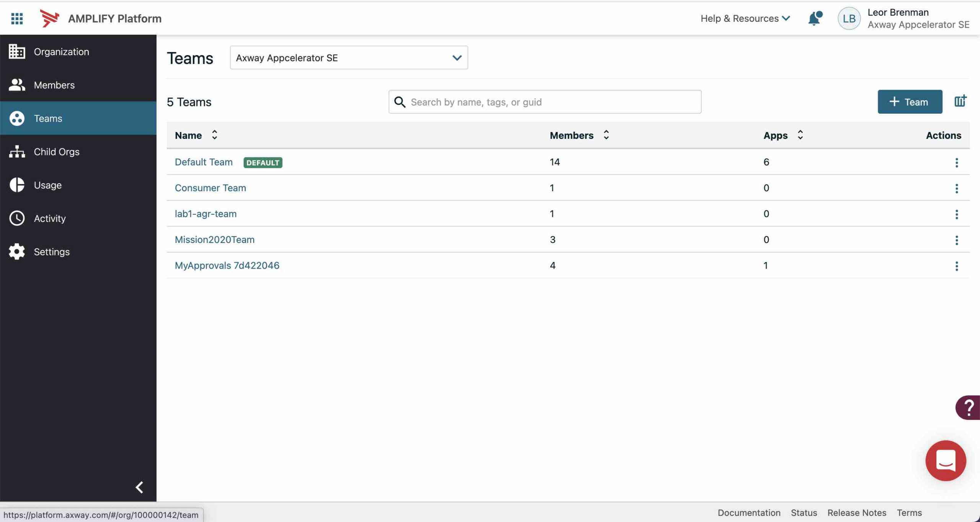Screen dimensions: 980x522
Task: Go to Members in the sidebar
Action: [x=78, y=85]
